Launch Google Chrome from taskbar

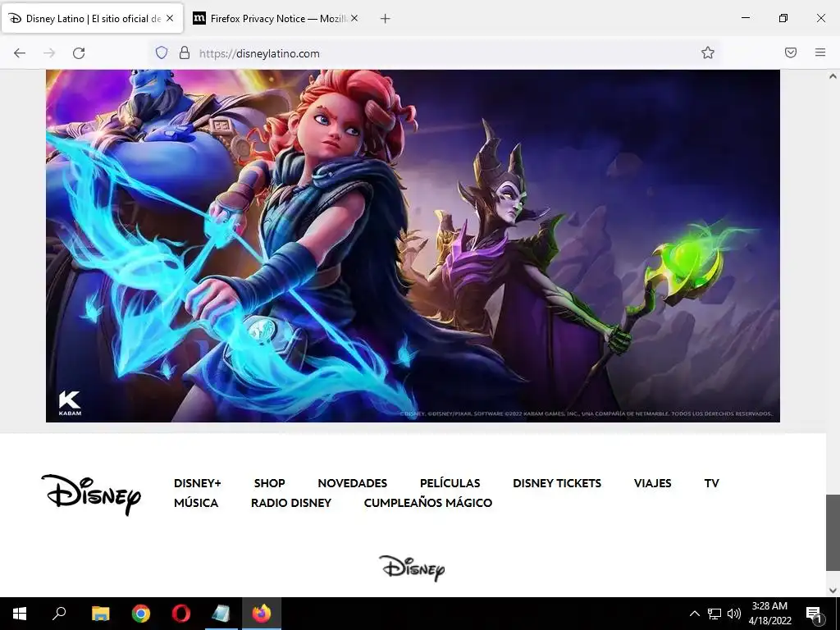pyautogui.click(x=141, y=614)
